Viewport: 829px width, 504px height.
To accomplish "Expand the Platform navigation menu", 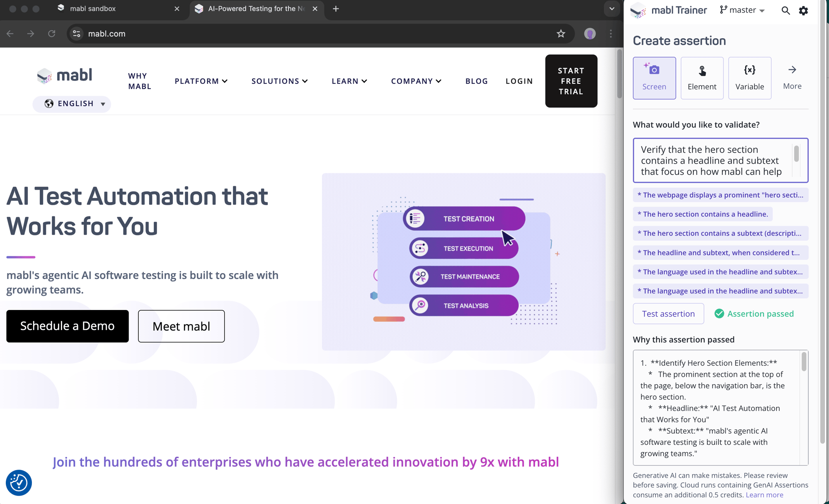I will click(x=201, y=81).
